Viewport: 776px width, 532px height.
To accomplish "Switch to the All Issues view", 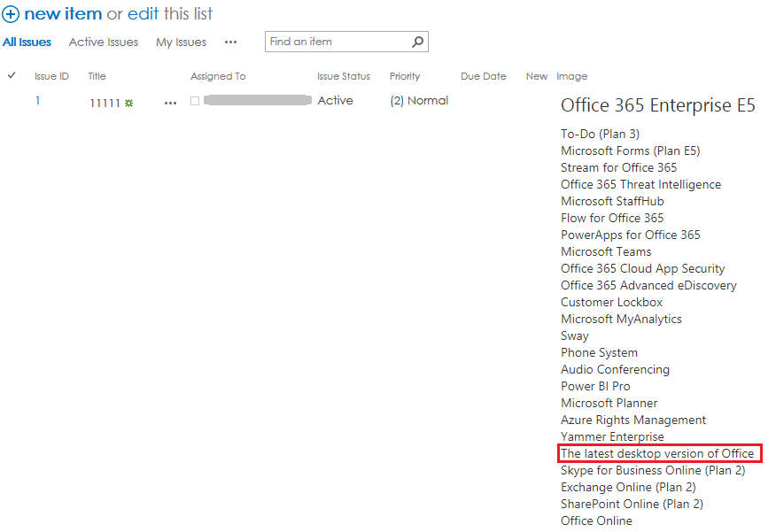I will [x=27, y=42].
